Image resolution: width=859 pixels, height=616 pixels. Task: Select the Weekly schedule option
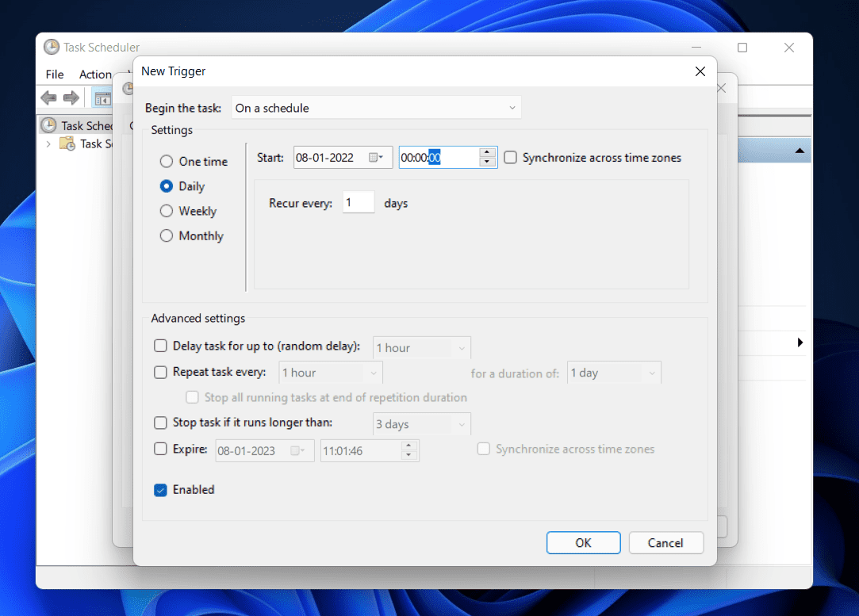pyautogui.click(x=166, y=211)
